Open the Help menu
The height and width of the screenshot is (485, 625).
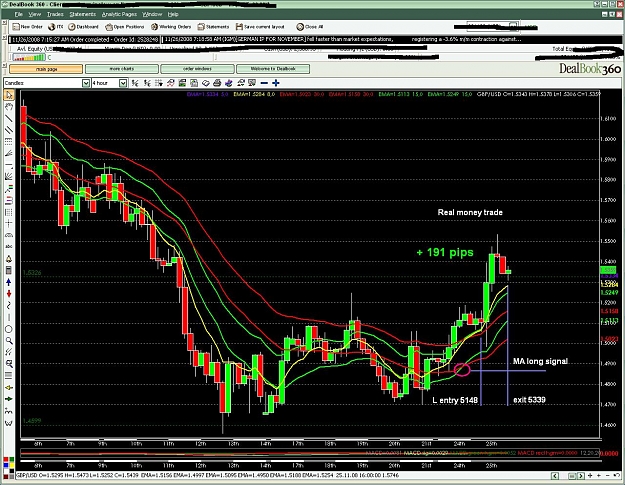point(173,14)
